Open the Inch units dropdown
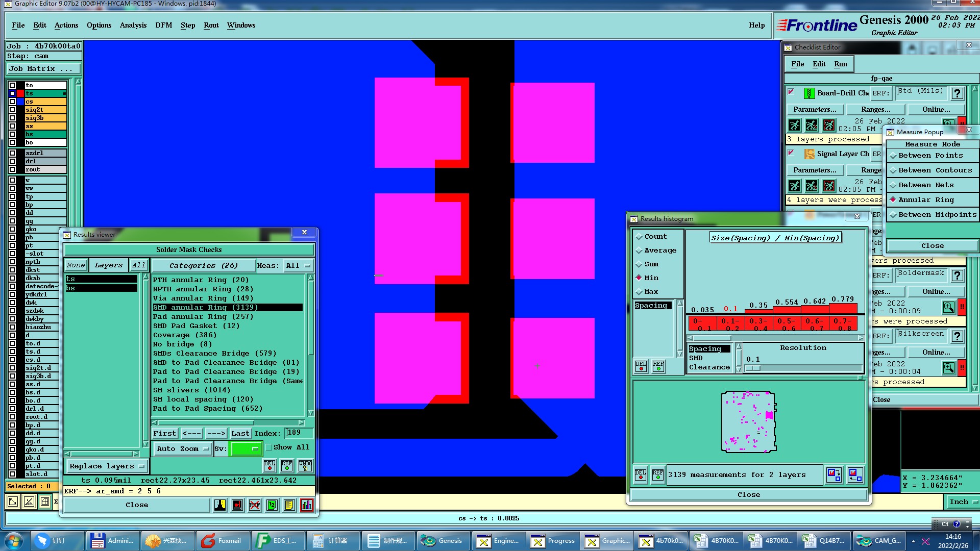 [963, 502]
